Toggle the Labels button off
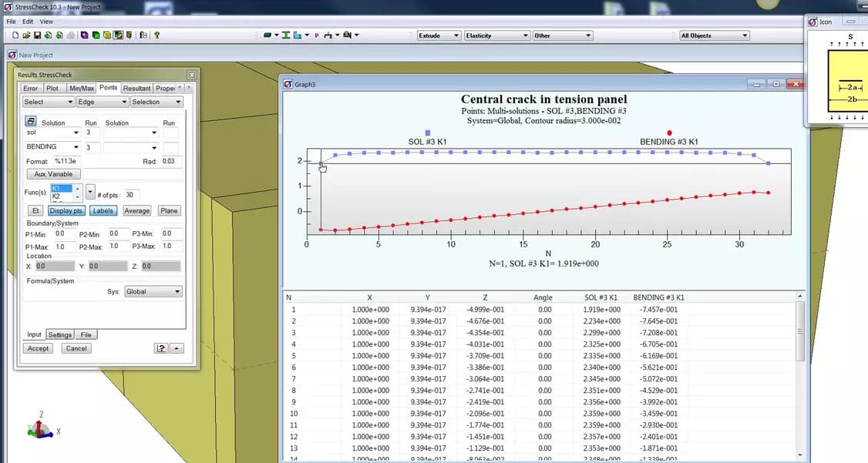The image size is (868, 463). [103, 210]
